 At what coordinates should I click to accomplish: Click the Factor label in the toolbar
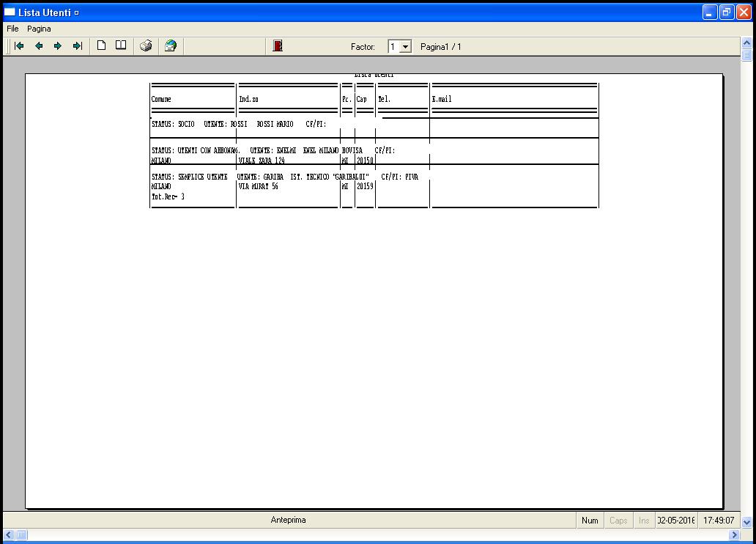363,47
